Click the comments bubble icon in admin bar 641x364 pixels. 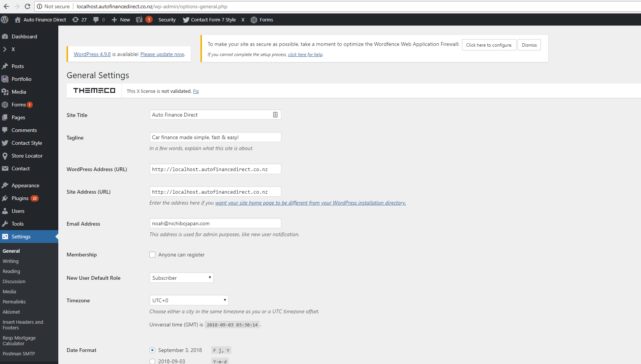(96, 20)
